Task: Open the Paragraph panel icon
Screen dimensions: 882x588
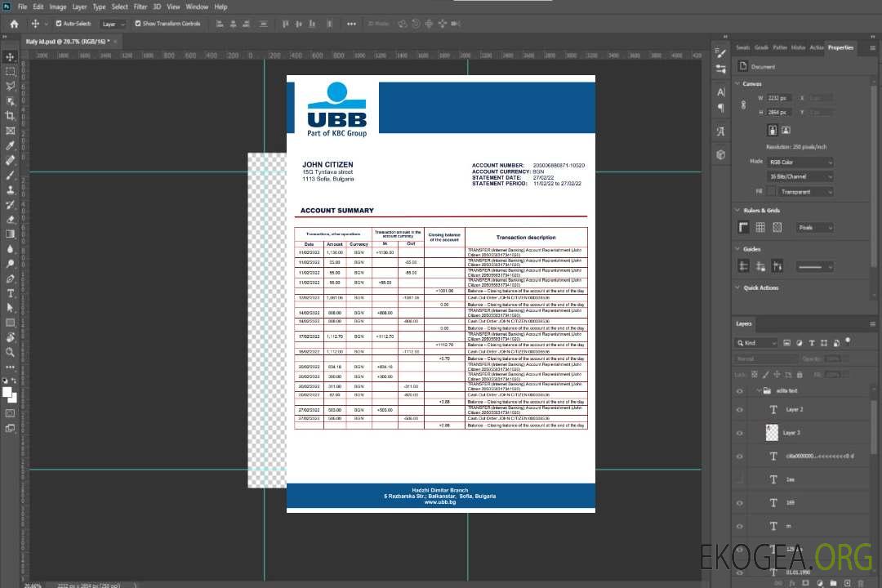Action: 720,108
